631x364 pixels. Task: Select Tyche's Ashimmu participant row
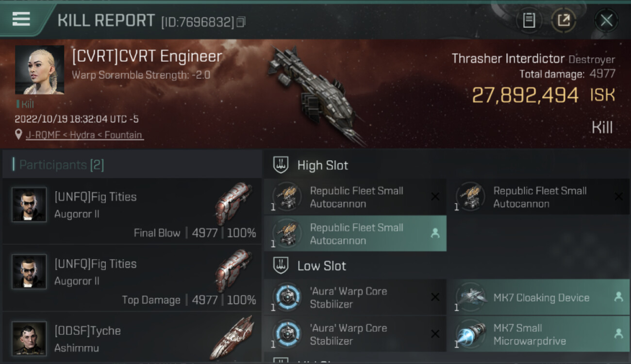(x=132, y=338)
